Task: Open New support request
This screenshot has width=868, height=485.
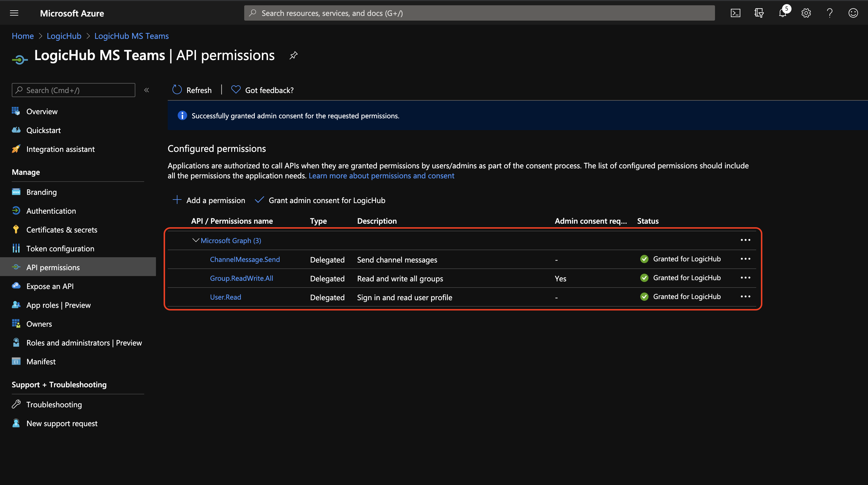Action: tap(62, 423)
